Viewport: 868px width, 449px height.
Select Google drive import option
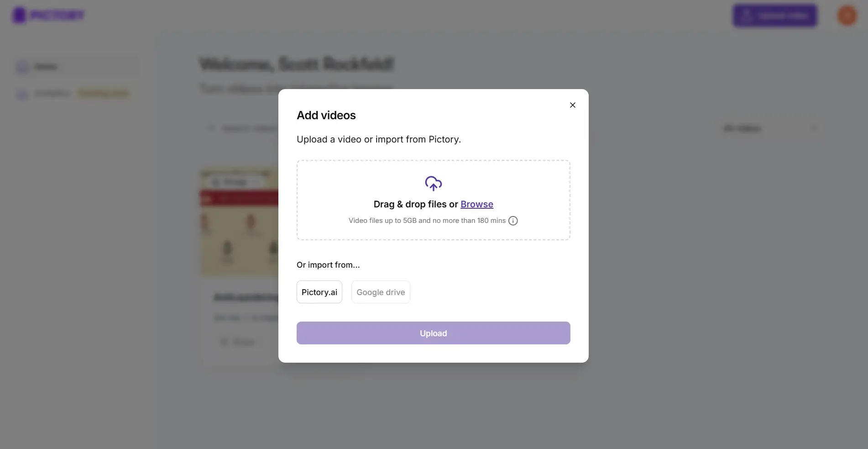[381, 292]
